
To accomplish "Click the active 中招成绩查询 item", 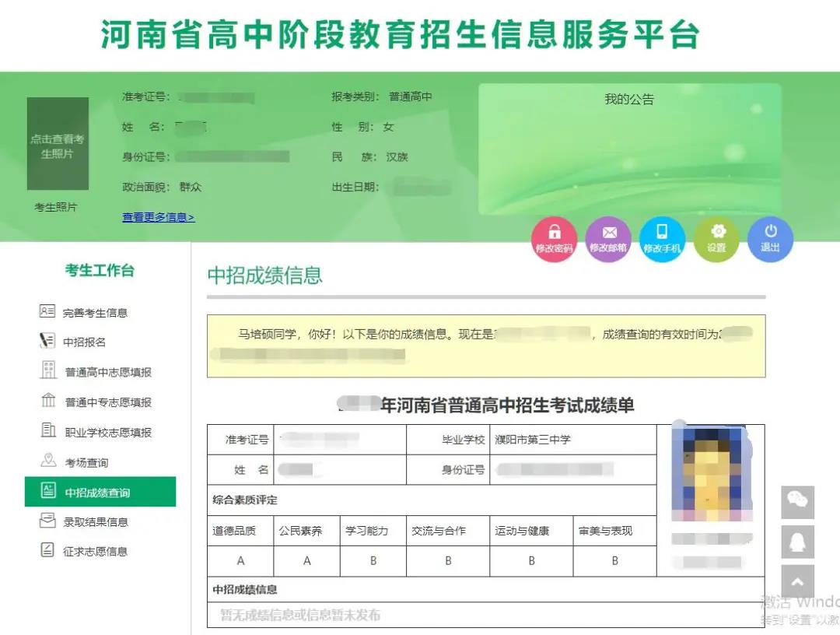I will (98, 493).
